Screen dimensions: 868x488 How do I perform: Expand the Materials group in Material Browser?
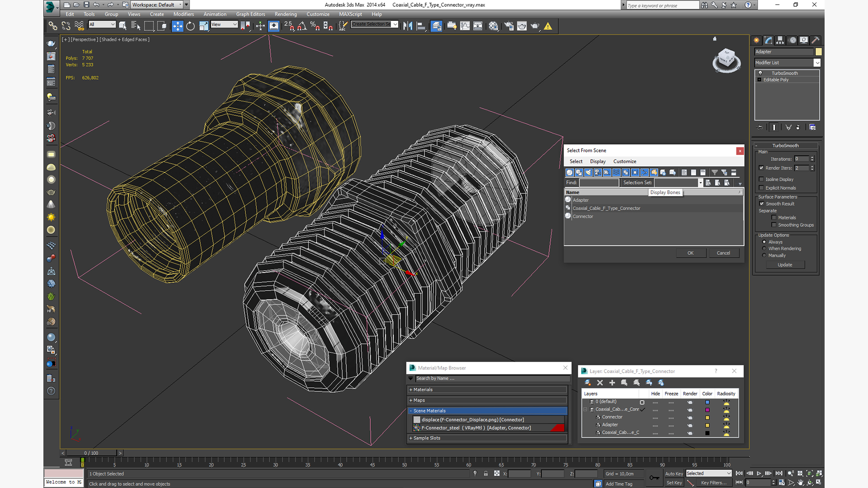pyautogui.click(x=487, y=389)
